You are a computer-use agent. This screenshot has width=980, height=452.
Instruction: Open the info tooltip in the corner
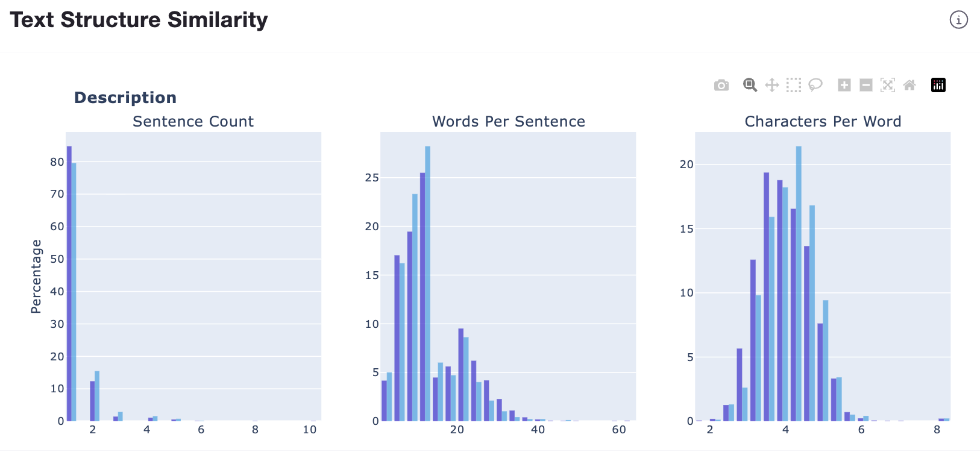[958, 19]
